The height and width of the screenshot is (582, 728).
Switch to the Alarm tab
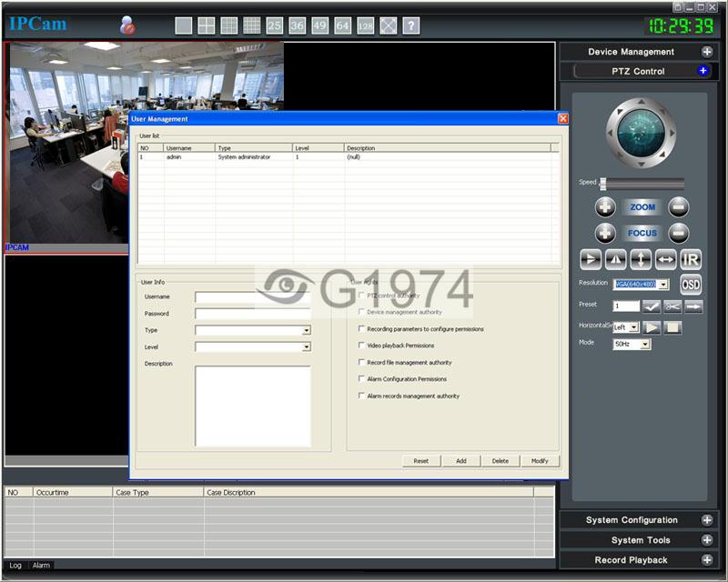tap(41, 566)
